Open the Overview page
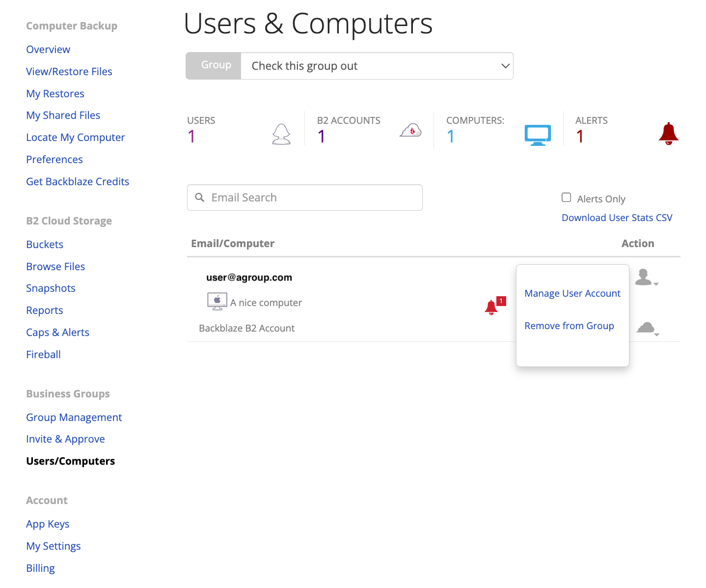This screenshot has width=706, height=588. click(48, 50)
